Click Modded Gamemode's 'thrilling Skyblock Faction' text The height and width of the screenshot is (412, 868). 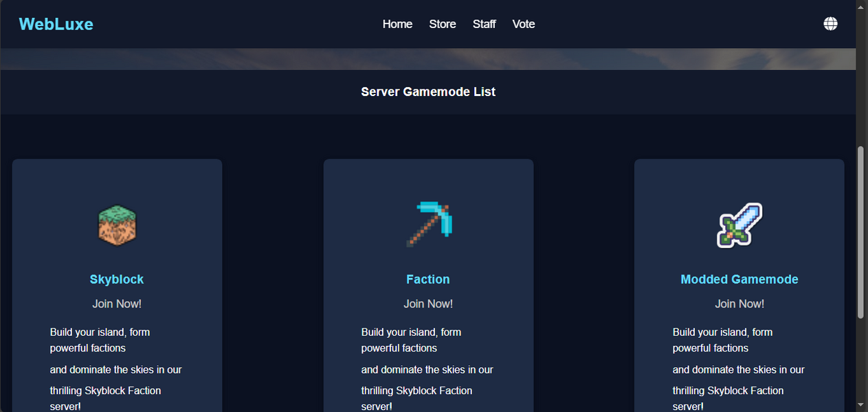click(x=728, y=398)
